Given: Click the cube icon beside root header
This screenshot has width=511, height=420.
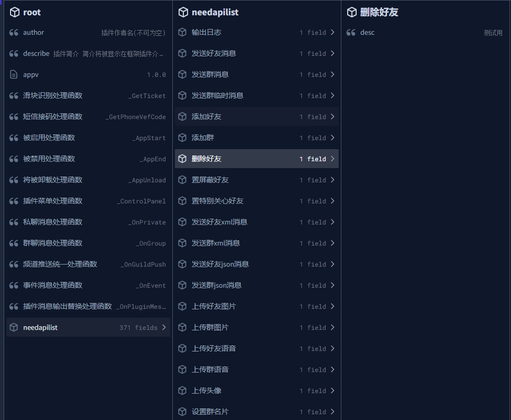Looking at the screenshot, I should tap(15, 12).
